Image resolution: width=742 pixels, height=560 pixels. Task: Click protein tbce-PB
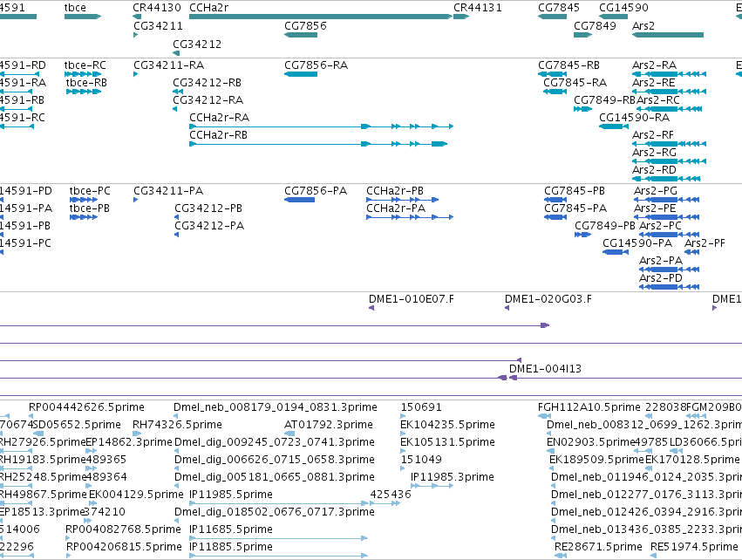click(90, 208)
